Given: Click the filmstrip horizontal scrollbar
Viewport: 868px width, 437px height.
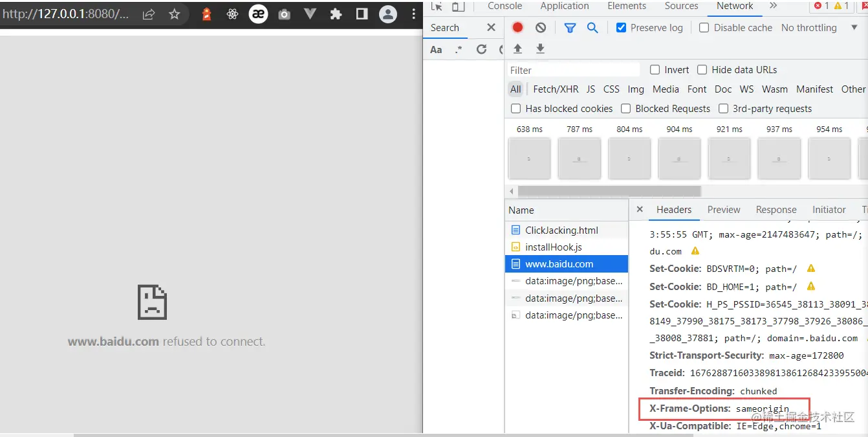Looking at the screenshot, I should click(609, 192).
